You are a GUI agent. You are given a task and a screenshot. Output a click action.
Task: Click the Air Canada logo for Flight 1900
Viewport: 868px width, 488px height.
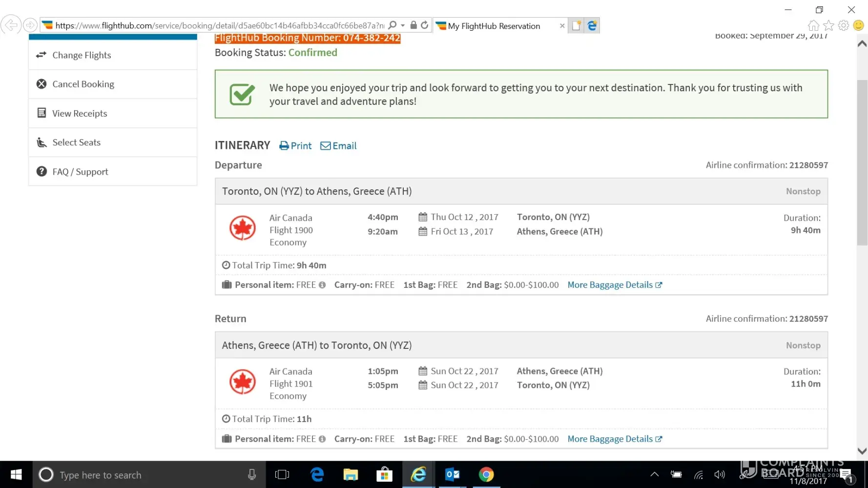243,228
